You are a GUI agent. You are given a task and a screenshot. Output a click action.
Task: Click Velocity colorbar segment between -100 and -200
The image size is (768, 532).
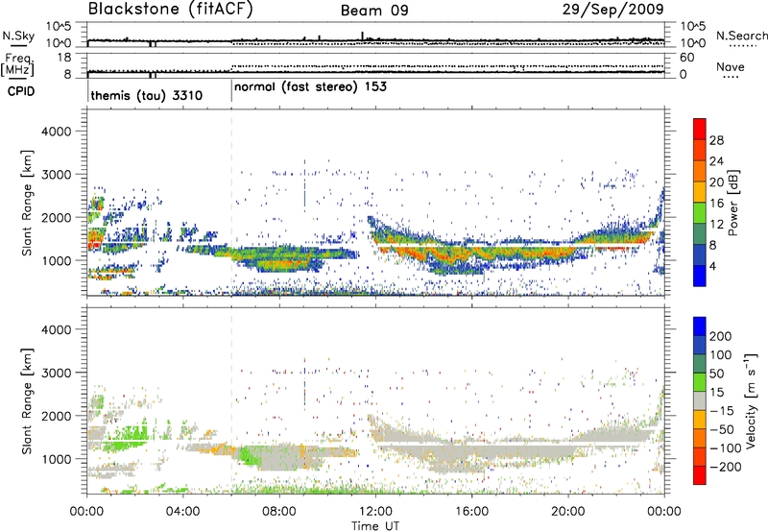point(700,456)
